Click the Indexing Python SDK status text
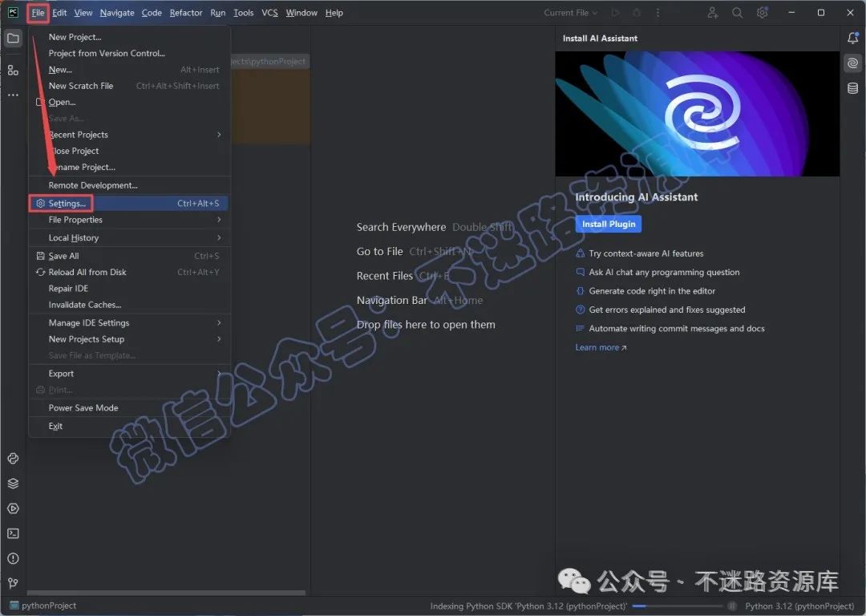866x616 pixels. [x=528, y=606]
